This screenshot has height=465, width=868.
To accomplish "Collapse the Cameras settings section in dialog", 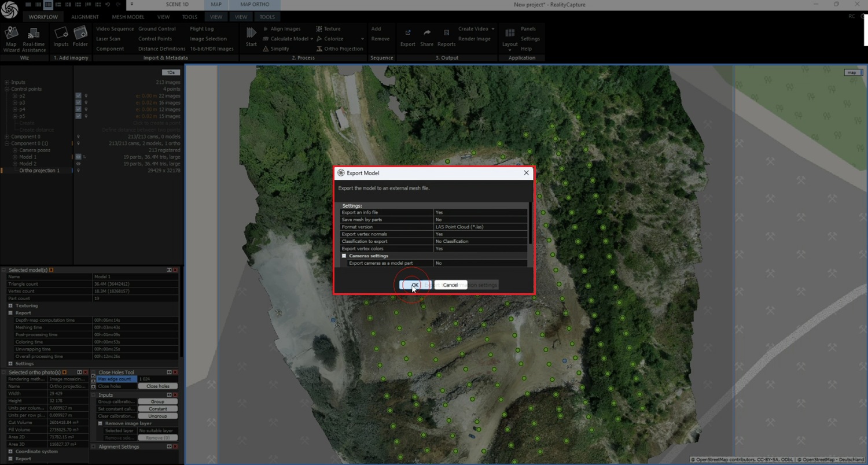I will pyautogui.click(x=344, y=256).
